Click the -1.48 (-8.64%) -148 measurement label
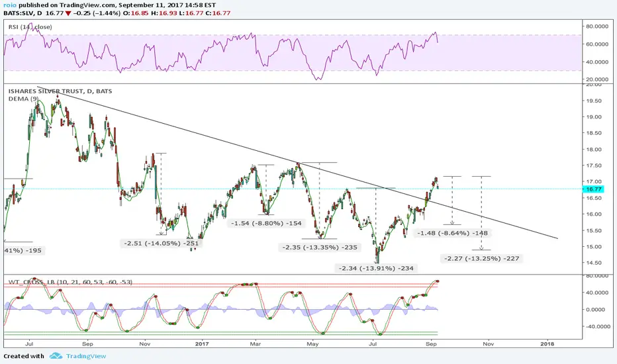 pyautogui.click(x=452, y=233)
